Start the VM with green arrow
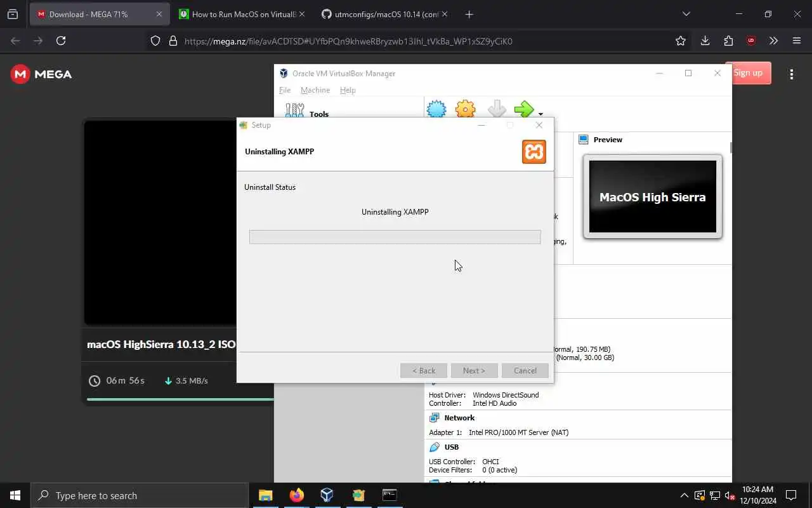812x508 pixels. 524,109
